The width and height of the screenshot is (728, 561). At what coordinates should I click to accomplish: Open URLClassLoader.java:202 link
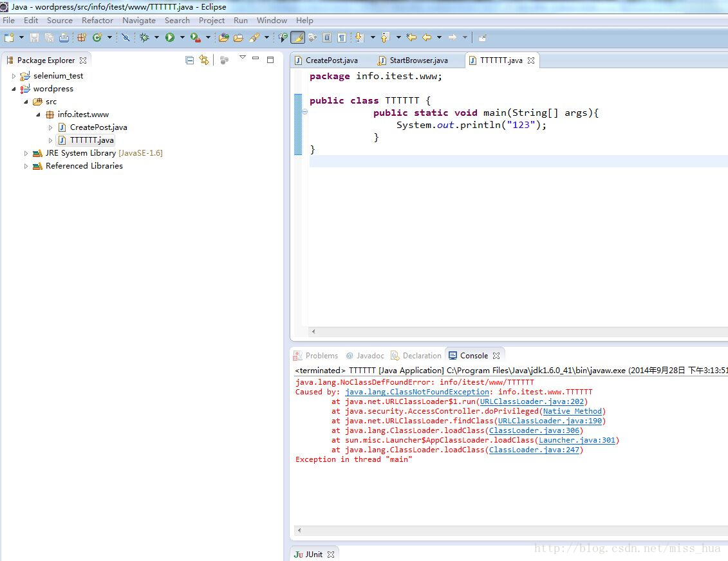click(532, 401)
